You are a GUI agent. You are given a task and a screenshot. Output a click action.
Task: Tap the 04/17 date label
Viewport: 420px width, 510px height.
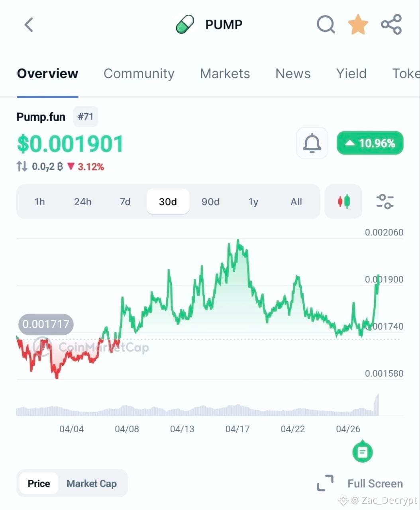pos(237,429)
